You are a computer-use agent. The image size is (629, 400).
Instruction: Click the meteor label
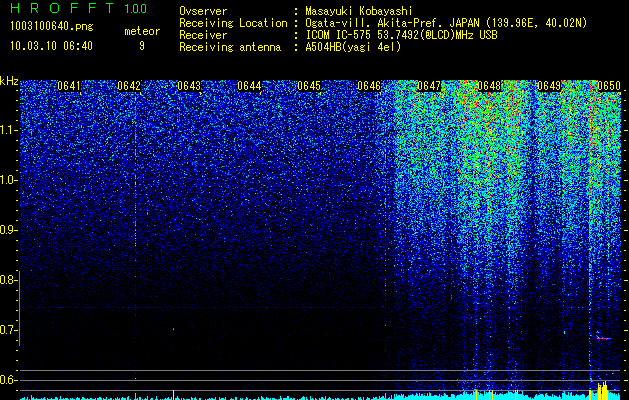point(142,31)
